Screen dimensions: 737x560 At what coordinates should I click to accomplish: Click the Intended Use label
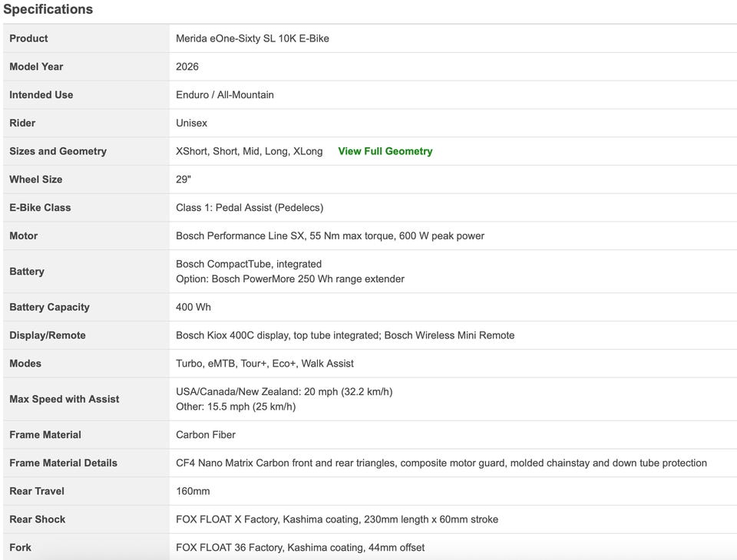[x=41, y=95]
